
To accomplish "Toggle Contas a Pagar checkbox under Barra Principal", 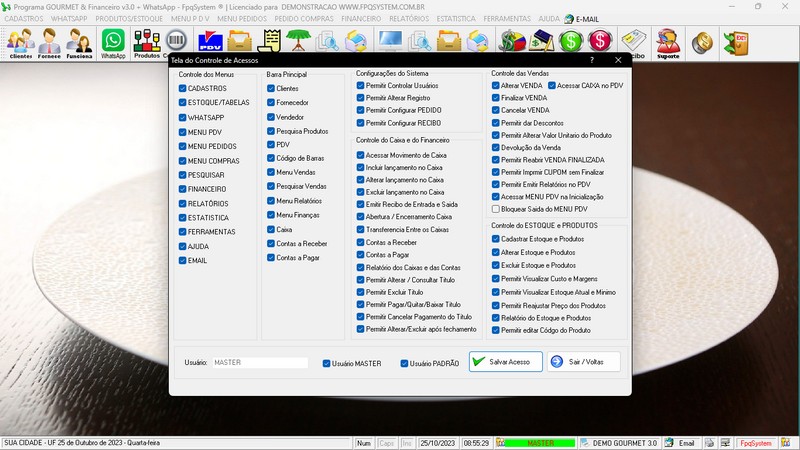I will 271,258.
